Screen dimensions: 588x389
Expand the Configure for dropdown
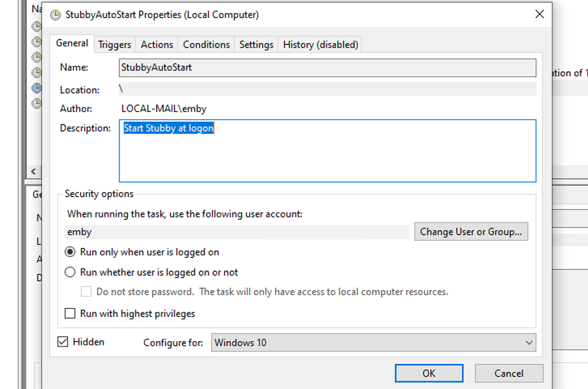click(374, 343)
